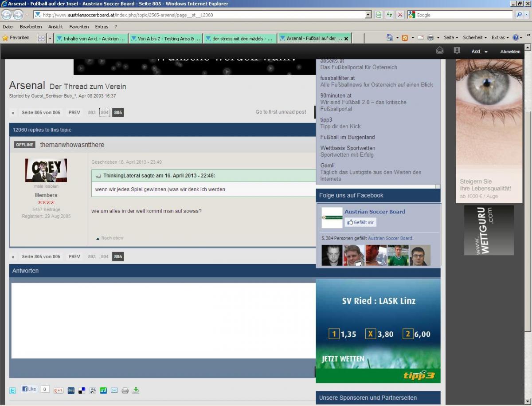Click the Abmelden link
The width and height of the screenshot is (532, 406).
pyautogui.click(x=510, y=51)
